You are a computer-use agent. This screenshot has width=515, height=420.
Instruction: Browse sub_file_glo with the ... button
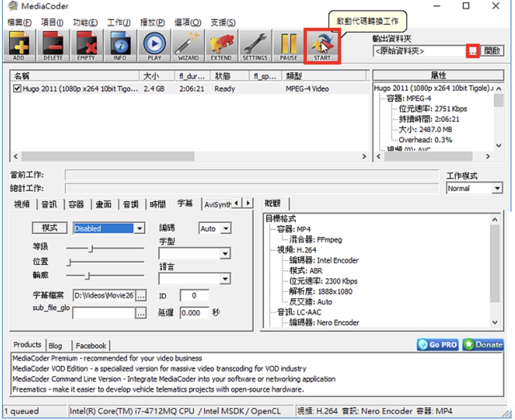(x=141, y=313)
